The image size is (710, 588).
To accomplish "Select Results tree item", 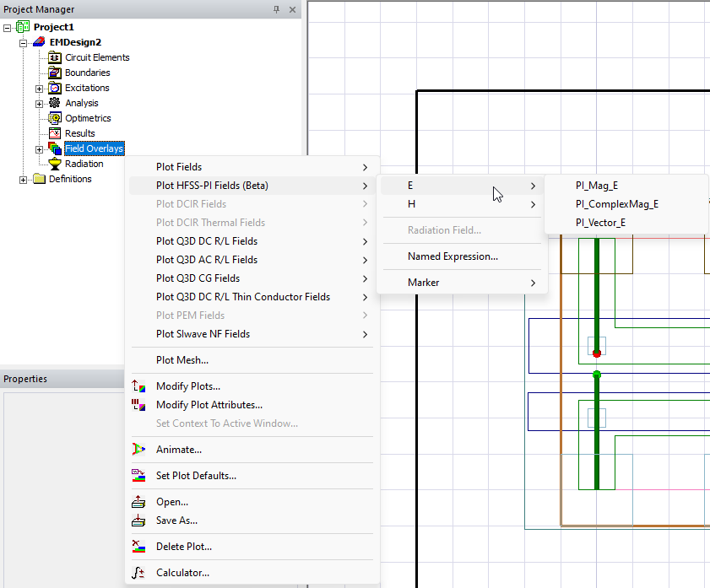I will coord(79,133).
